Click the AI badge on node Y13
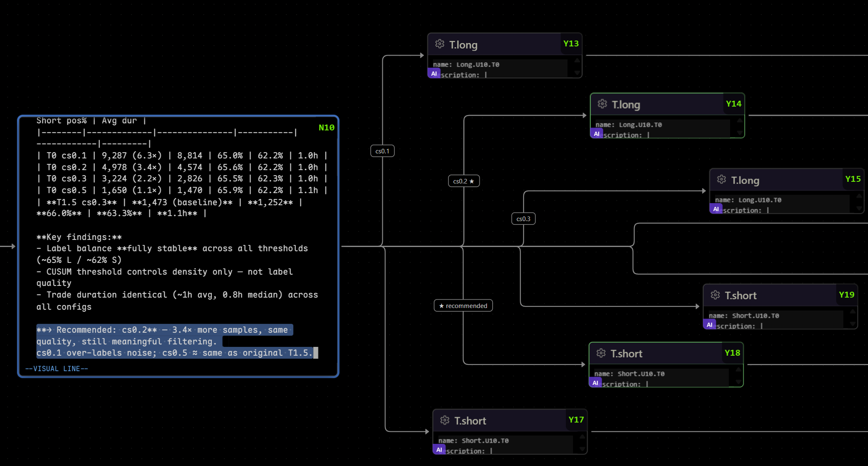The height and width of the screenshot is (466, 868). coord(434,74)
